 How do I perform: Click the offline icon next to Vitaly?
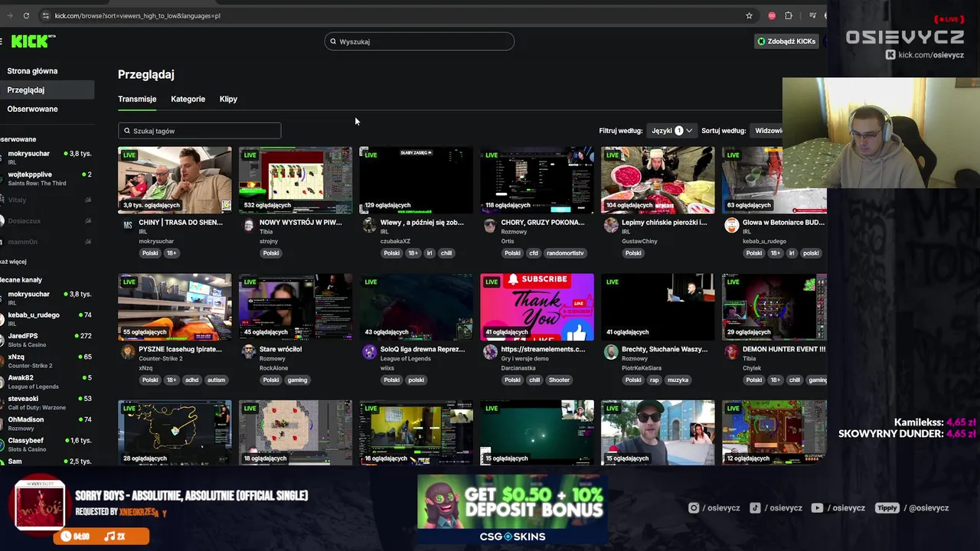[87, 200]
